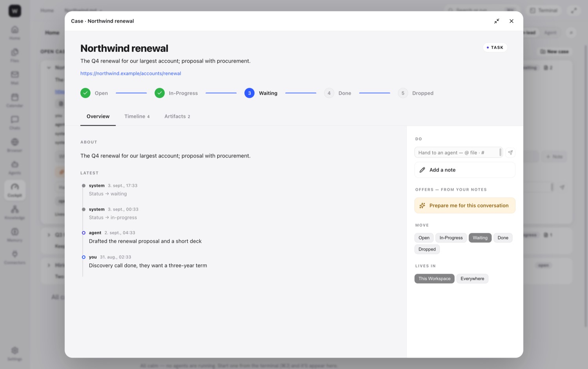Open Calendar in the left sidebar
588x369 pixels.
(x=15, y=100)
